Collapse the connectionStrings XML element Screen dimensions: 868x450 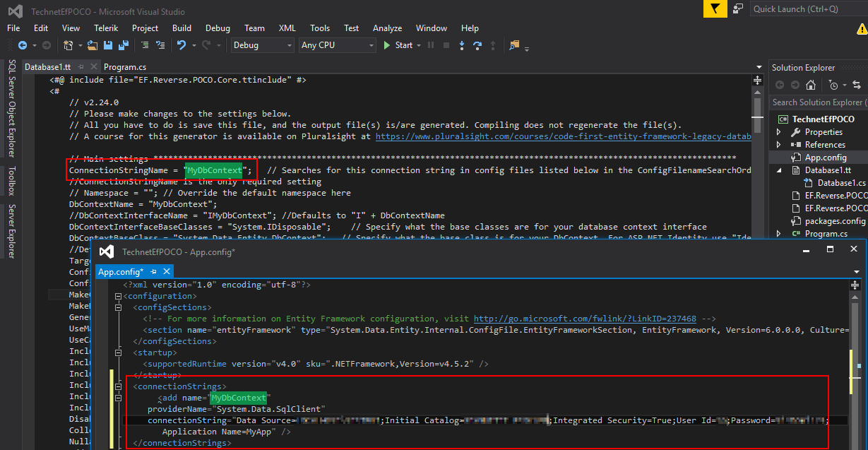[x=117, y=386]
